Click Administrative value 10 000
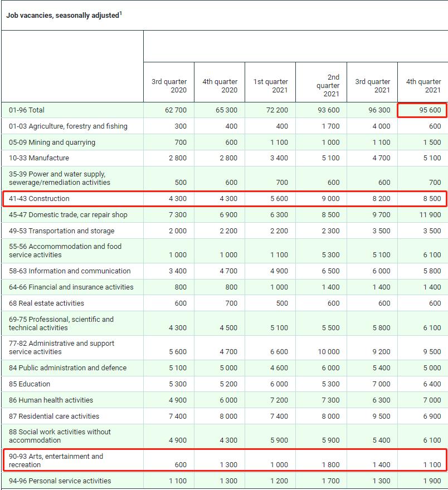The width and height of the screenshot is (448, 490). (x=329, y=351)
